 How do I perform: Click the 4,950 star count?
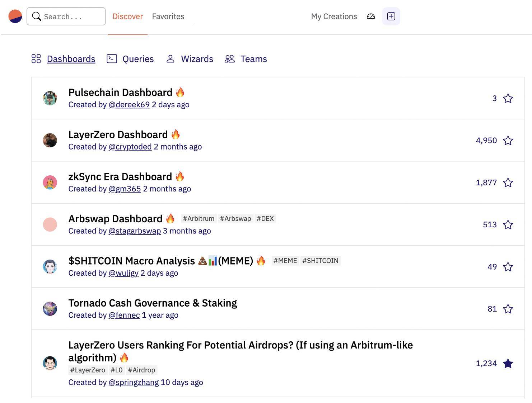click(x=486, y=141)
